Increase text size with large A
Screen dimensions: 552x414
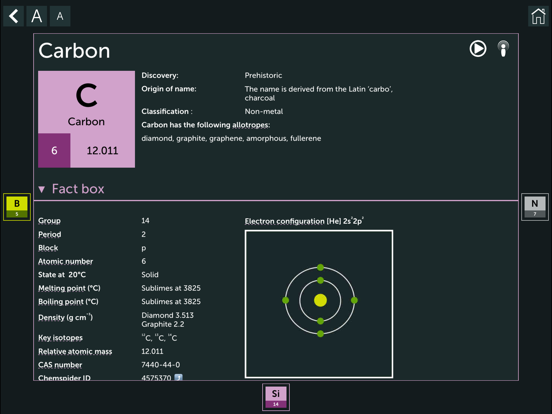click(37, 16)
